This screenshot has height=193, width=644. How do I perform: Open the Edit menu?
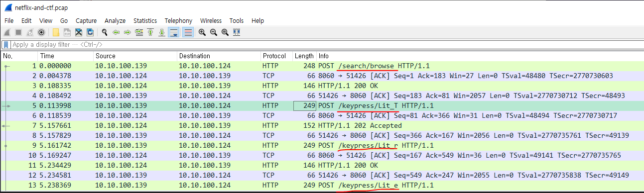[x=26, y=21]
